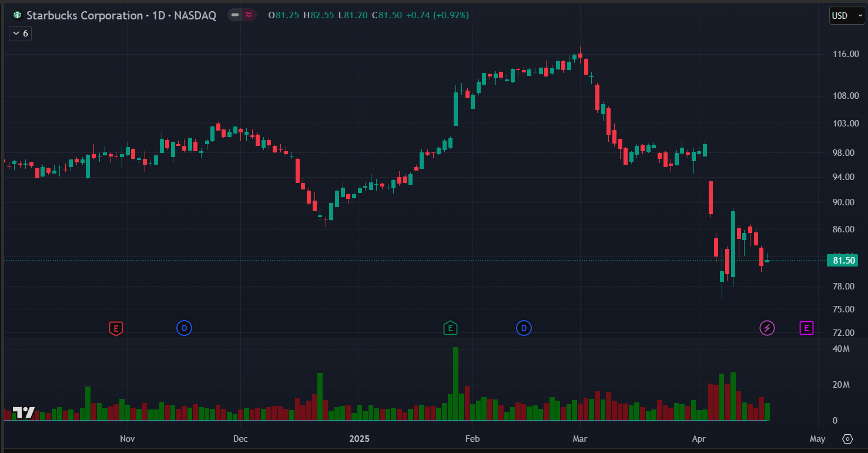Click the current price label 81.50
The image size is (868, 453).
(842, 260)
